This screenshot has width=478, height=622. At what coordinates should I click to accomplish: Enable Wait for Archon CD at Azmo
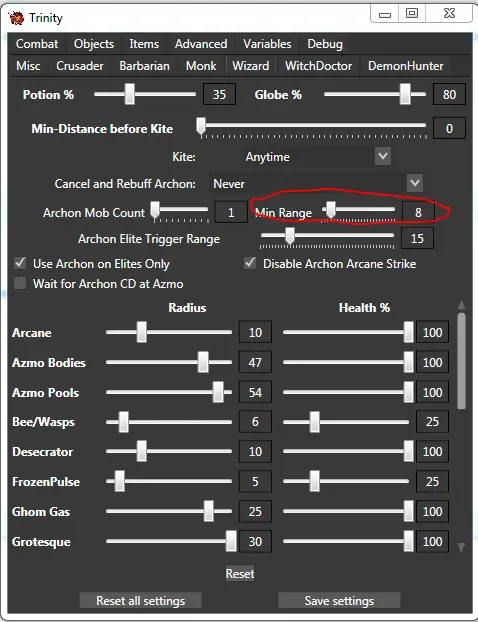(x=20, y=283)
